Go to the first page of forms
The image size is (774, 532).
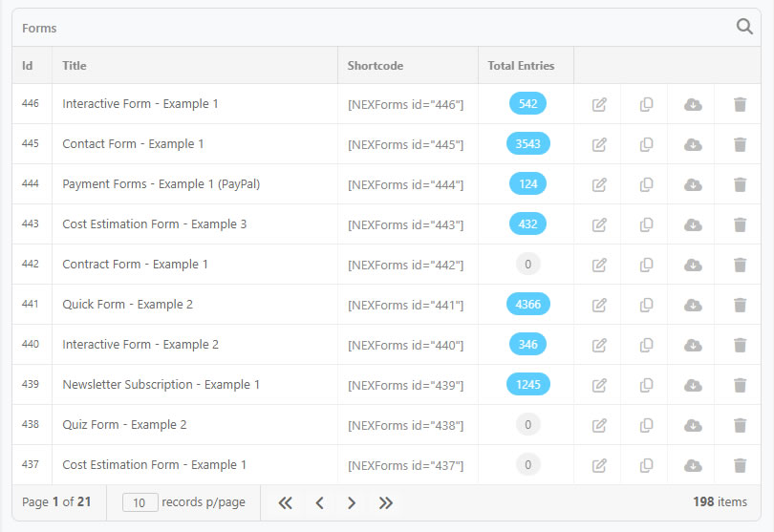click(x=286, y=503)
